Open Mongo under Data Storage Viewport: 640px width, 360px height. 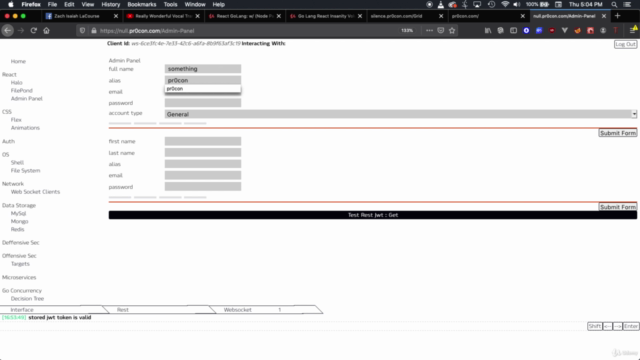(x=20, y=221)
